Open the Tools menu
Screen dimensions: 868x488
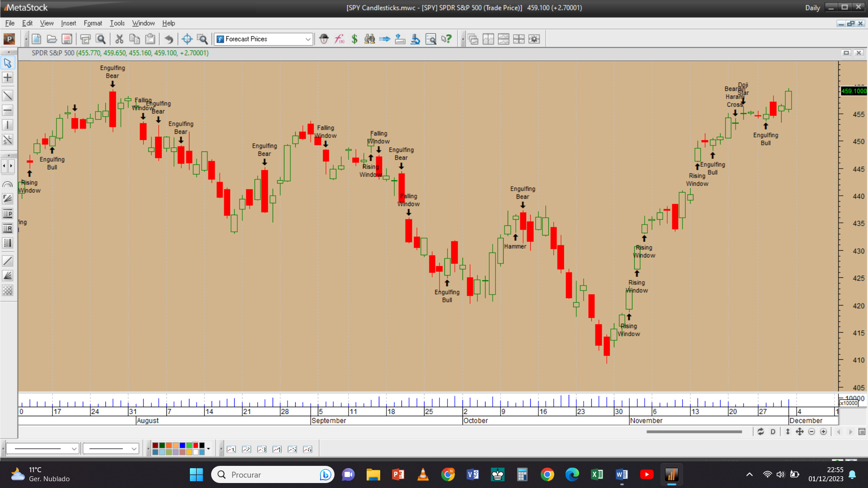pyautogui.click(x=117, y=23)
